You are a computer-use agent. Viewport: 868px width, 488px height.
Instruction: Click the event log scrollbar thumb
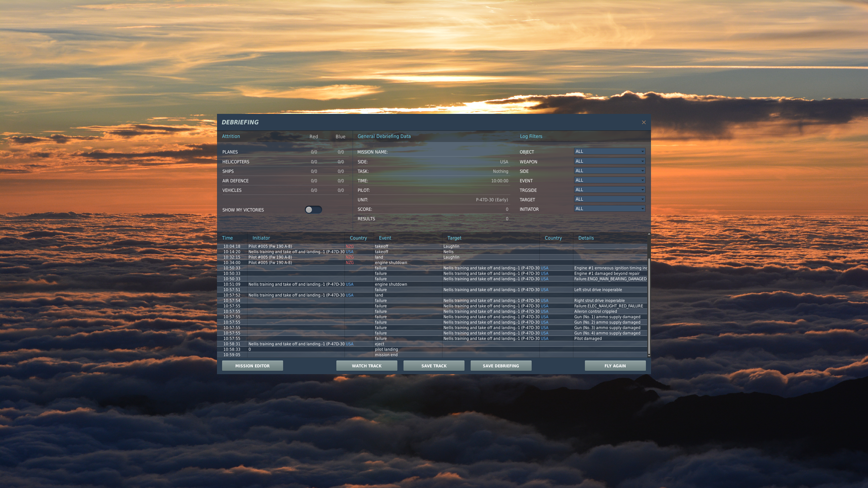coord(649,306)
